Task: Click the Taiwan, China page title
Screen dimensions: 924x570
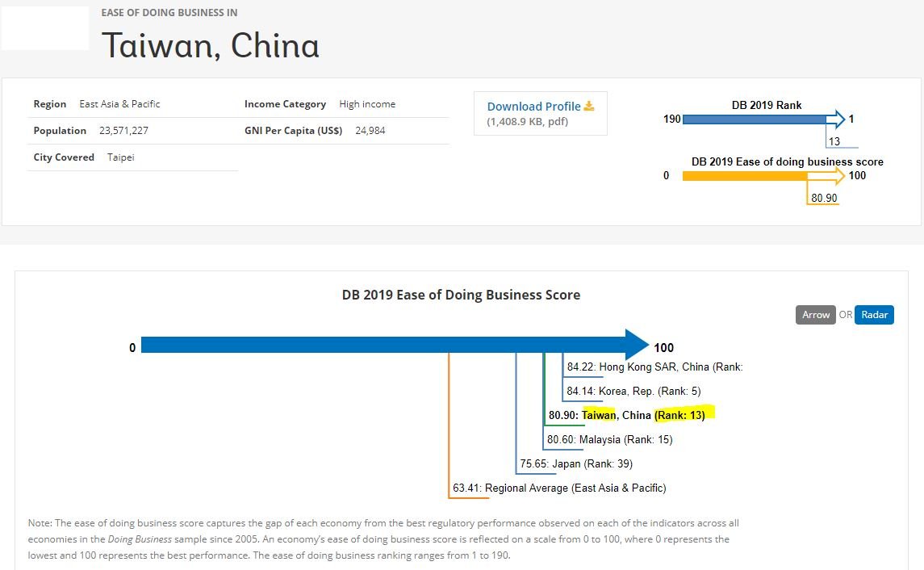Action: pos(211,46)
